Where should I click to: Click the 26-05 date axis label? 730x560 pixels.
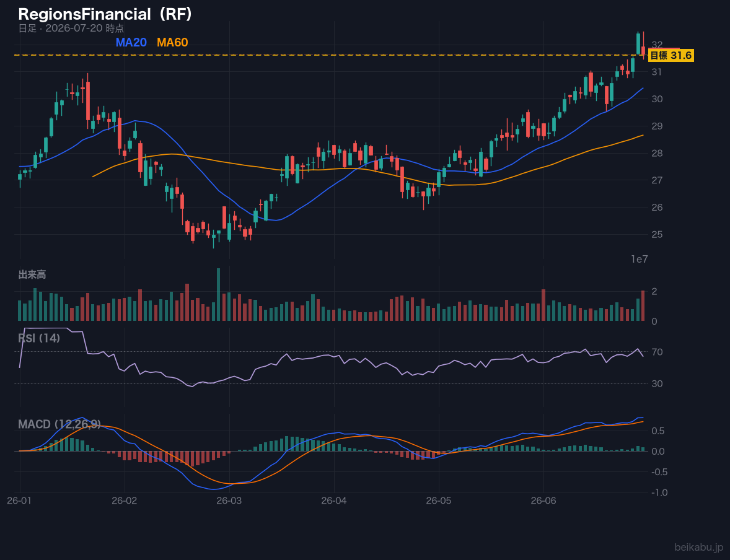[439, 501]
